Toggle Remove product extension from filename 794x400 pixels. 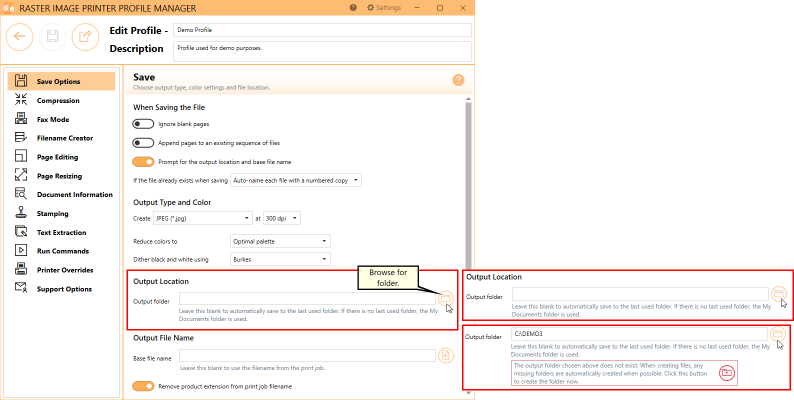point(143,386)
